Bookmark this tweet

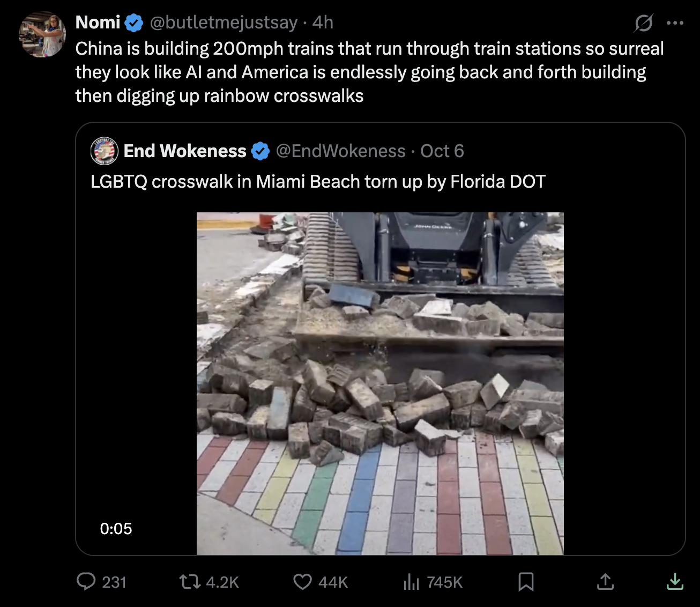(x=526, y=581)
